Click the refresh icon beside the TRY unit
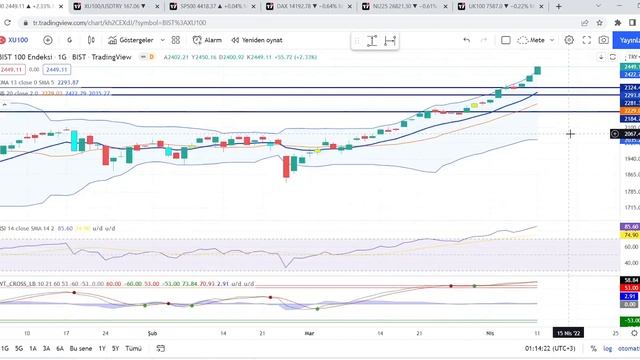The image size is (640, 360). (x=613, y=57)
